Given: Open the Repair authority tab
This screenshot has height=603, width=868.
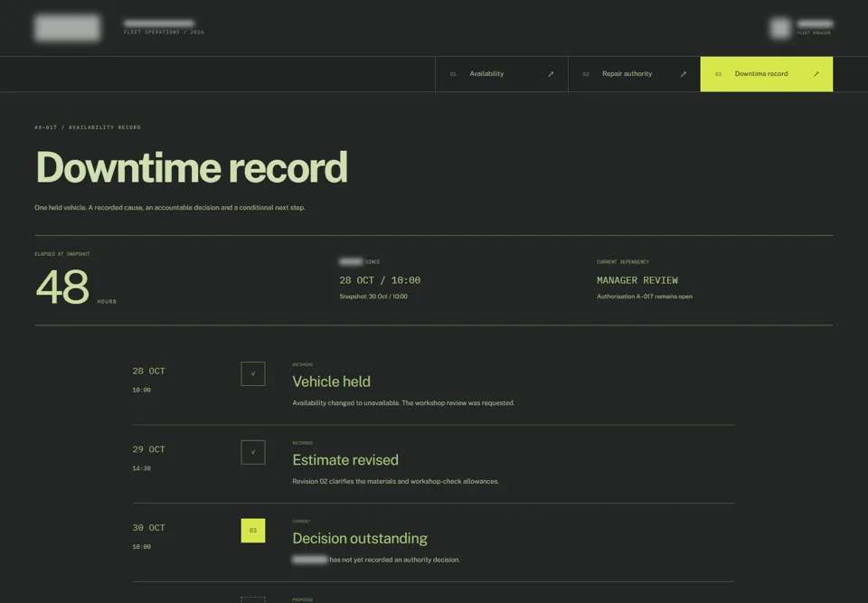Looking at the screenshot, I should [634, 74].
